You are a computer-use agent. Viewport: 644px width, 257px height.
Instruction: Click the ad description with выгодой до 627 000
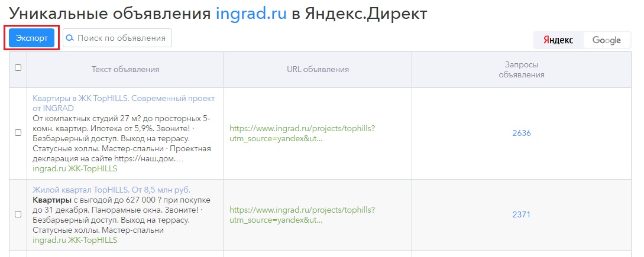(x=122, y=215)
